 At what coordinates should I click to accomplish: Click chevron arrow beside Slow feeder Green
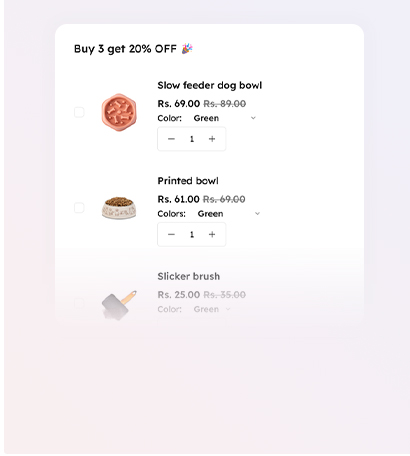click(x=253, y=118)
